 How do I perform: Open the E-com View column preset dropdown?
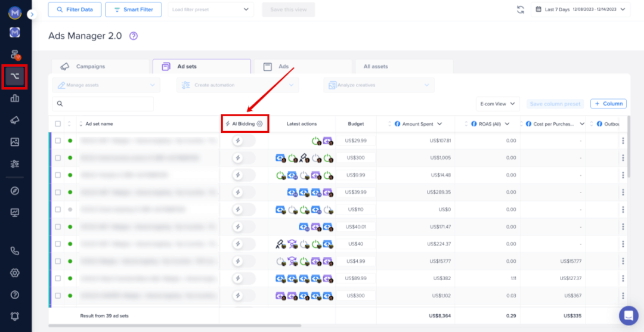point(498,104)
